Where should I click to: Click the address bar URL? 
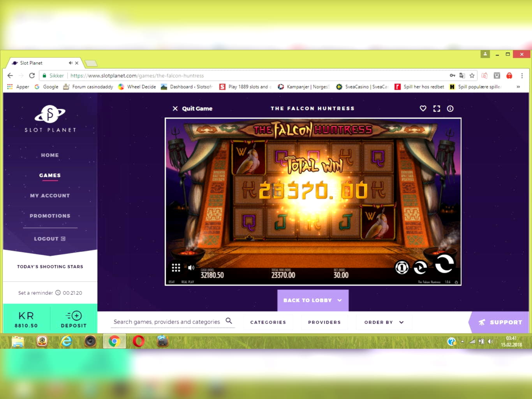tap(137, 76)
